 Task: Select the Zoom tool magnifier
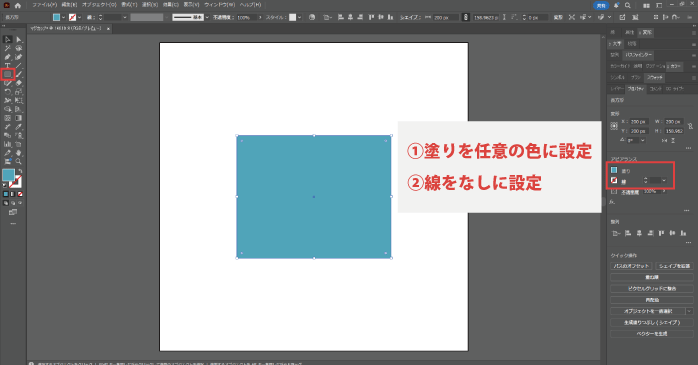tap(19, 162)
